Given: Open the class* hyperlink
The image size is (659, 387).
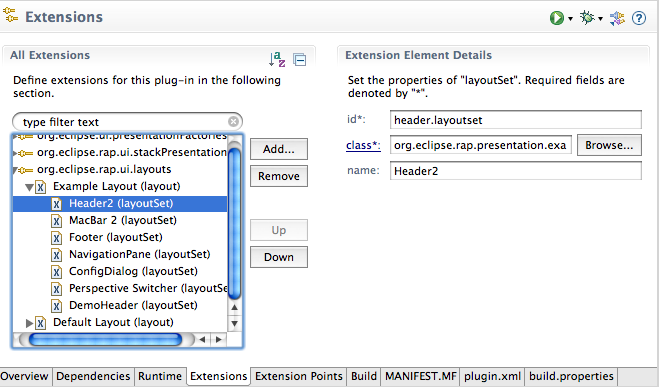Looking at the screenshot, I should (x=363, y=145).
